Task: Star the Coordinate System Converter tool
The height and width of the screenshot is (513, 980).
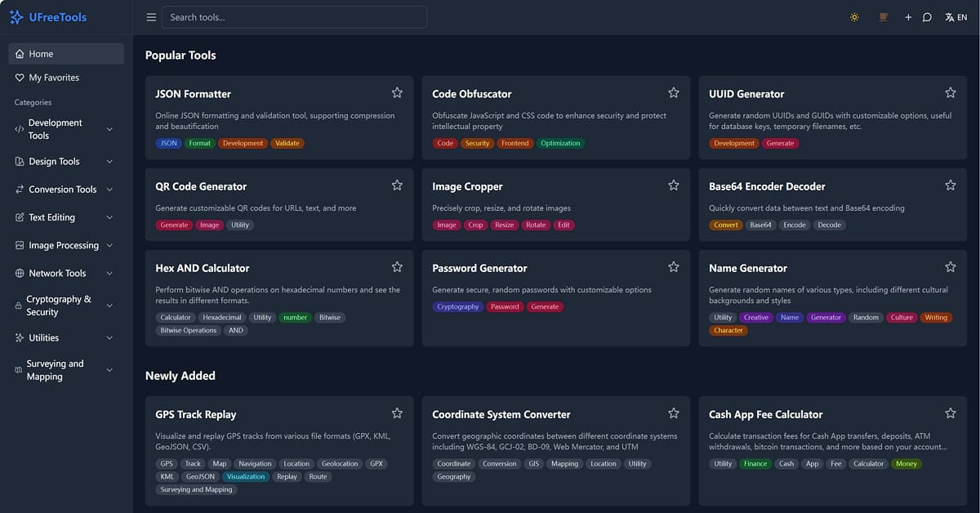Action: coord(674,413)
